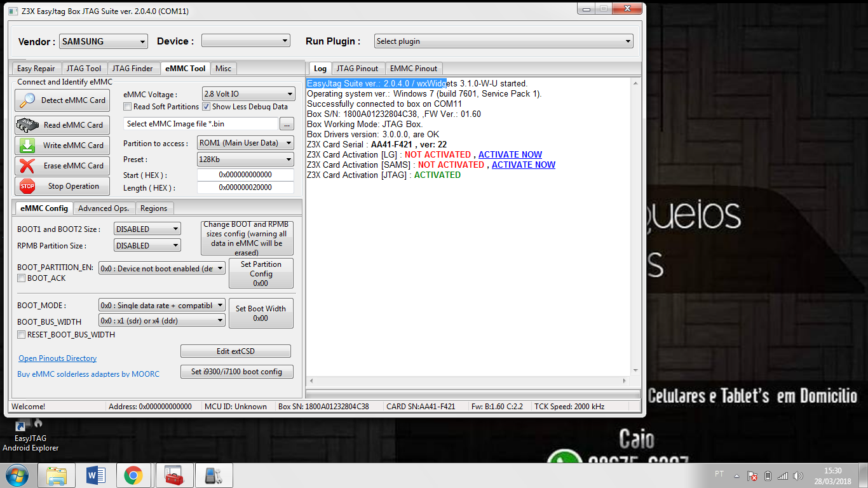
Task: Select the eMMC Tool tab
Action: [185, 68]
